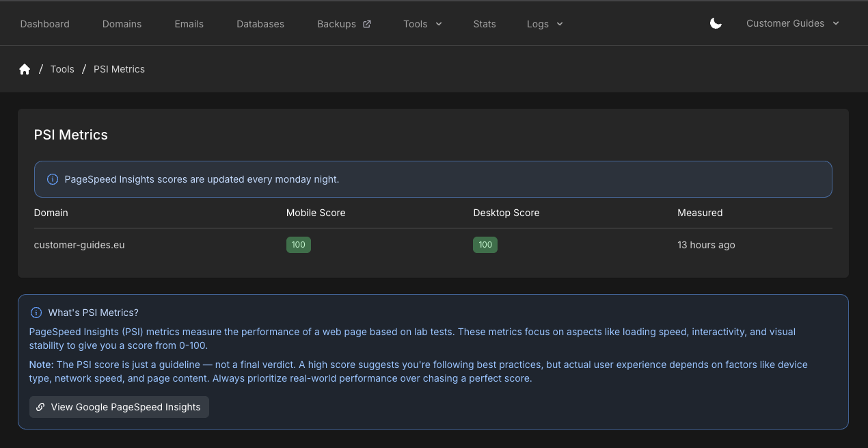
Task: Click the info icon in PageSpeed update notice
Action: [53, 179]
